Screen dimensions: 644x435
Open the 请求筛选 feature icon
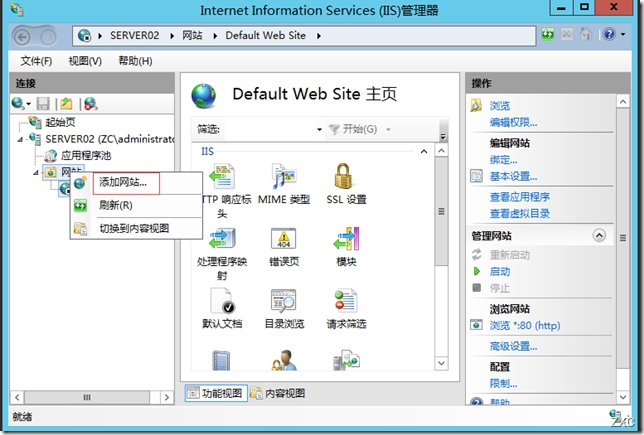coord(346,301)
